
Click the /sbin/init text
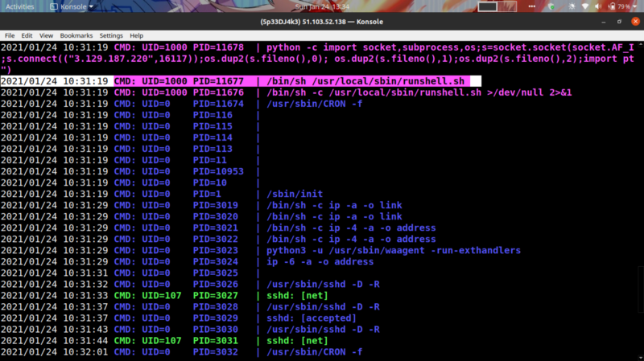(x=295, y=194)
